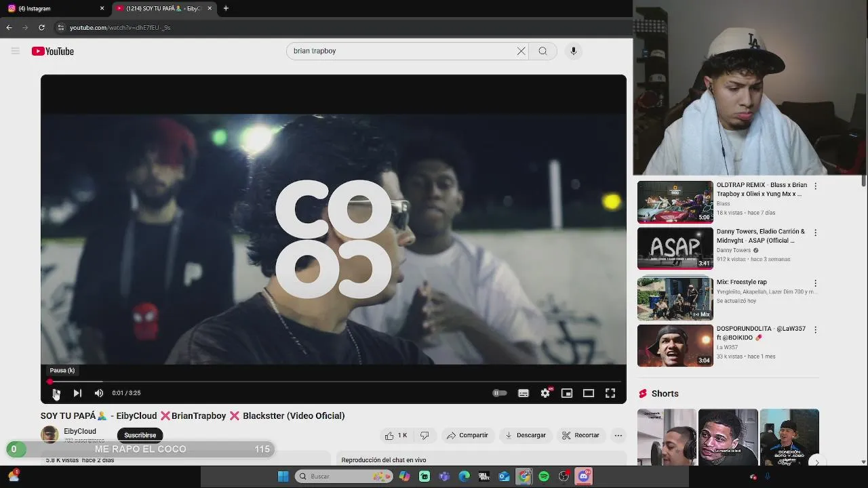The width and height of the screenshot is (868, 488).
Task: Close the Instagram browser tab
Action: tap(102, 8)
